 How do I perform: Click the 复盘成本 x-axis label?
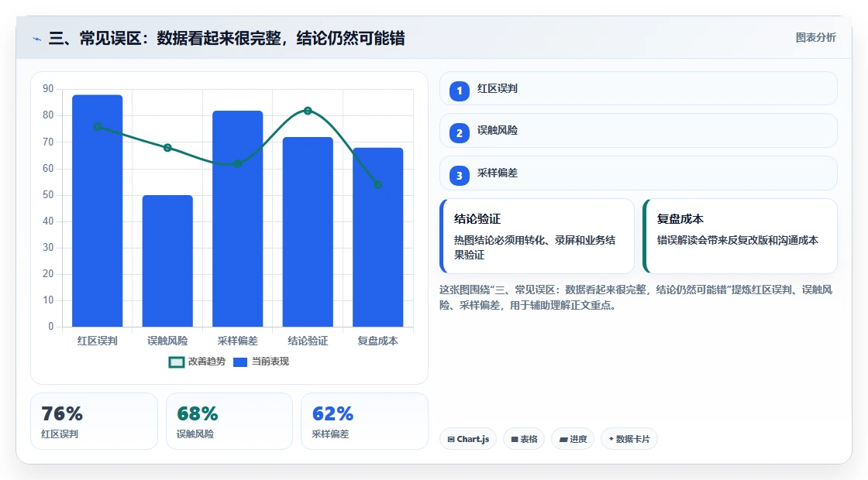point(377,341)
